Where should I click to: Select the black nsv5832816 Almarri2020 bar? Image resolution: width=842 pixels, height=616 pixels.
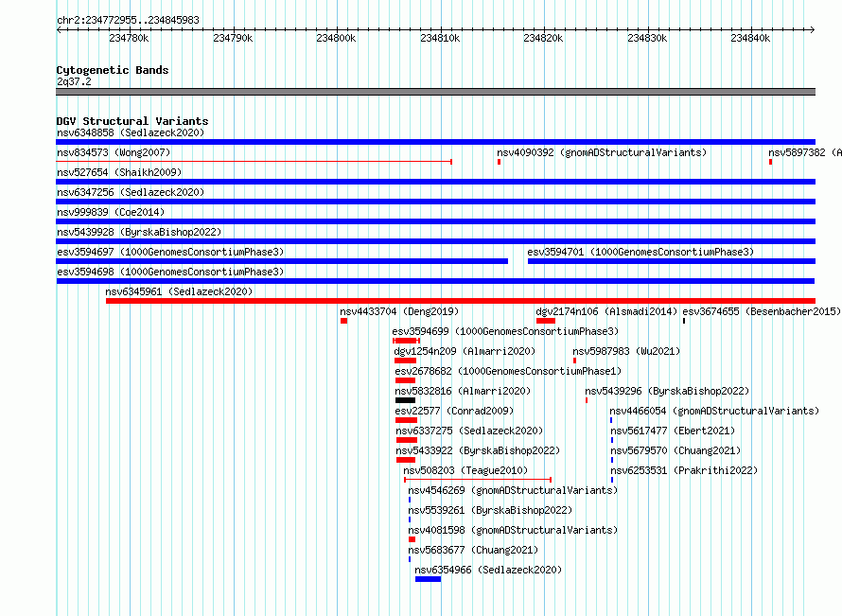pos(405,400)
